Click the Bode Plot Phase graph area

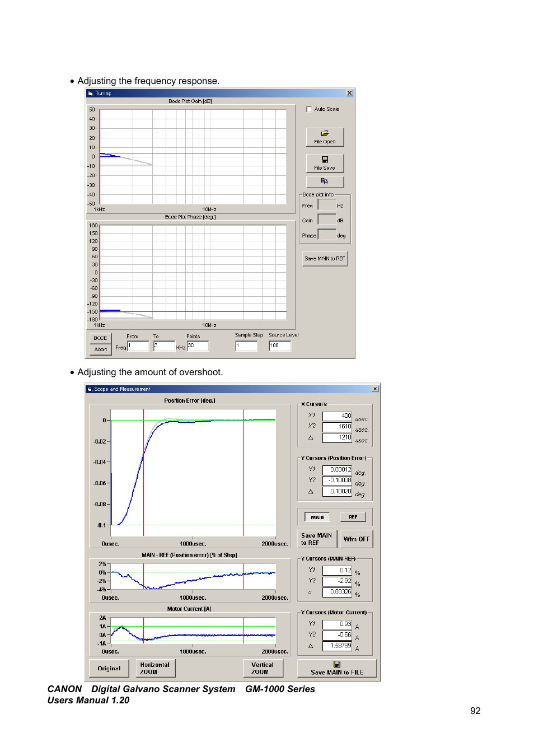click(193, 272)
